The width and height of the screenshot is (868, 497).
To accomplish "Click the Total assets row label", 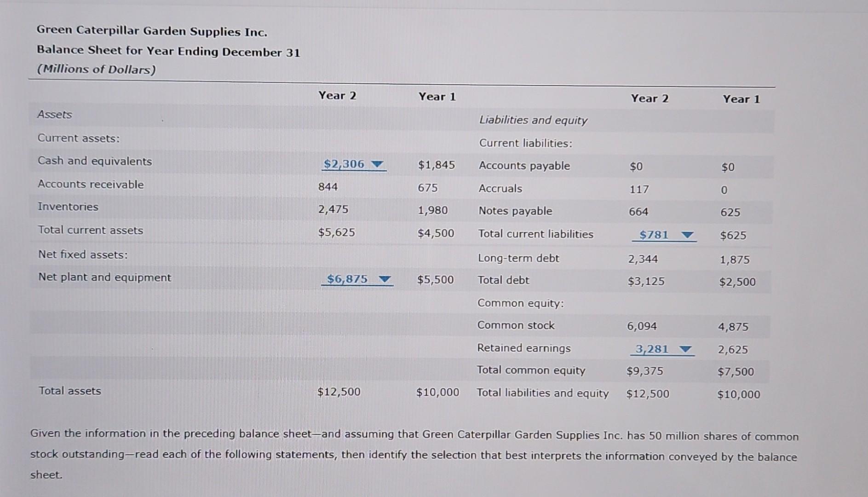I will (x=70, y=391).
